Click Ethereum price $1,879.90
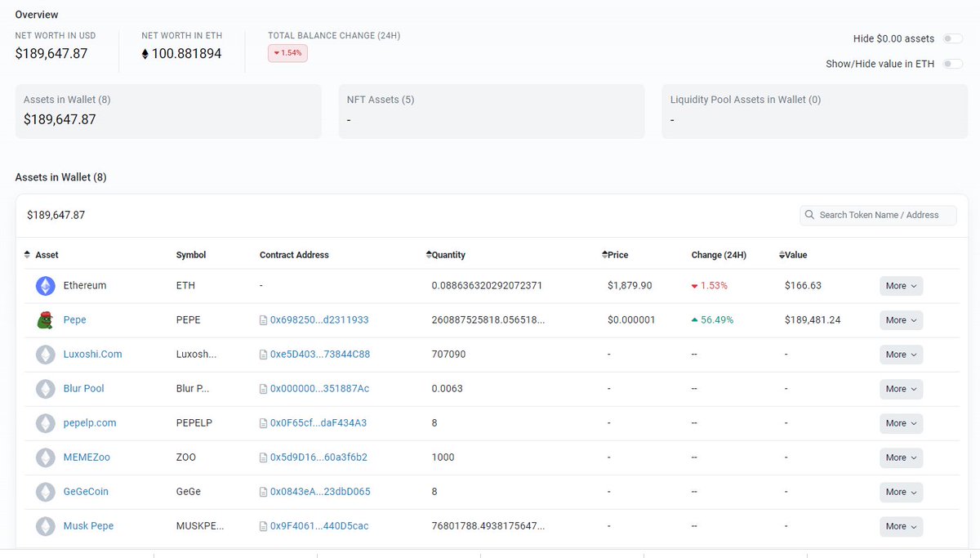This screenshot has height=558, width=980. click(630, 286)
